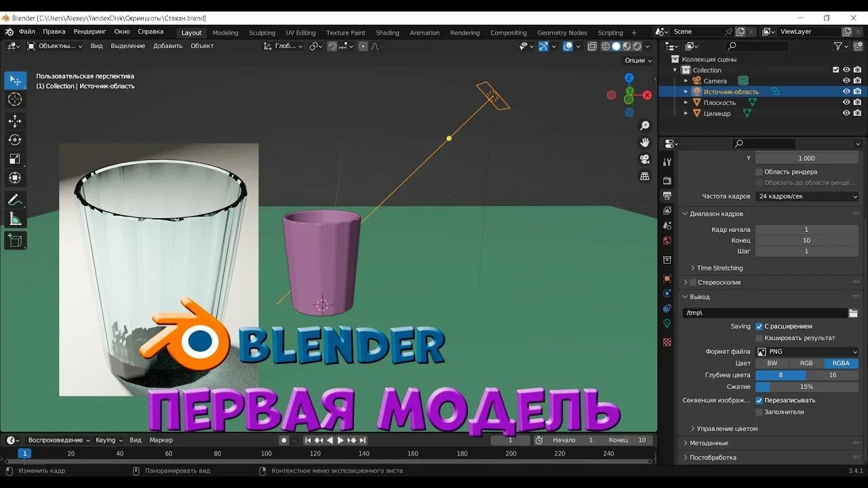Activate the Transform tool
The image size is (868, 488).
coord(15,178)
